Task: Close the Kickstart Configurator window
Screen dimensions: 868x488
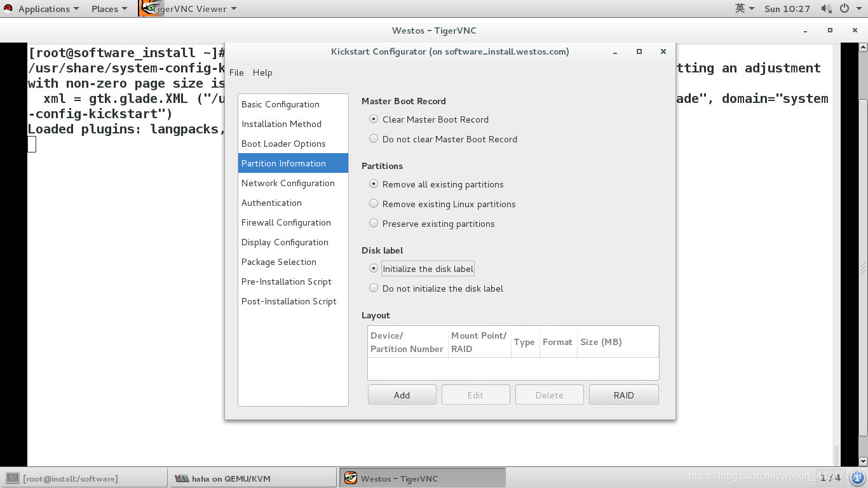Action: [x=663, y=52]
